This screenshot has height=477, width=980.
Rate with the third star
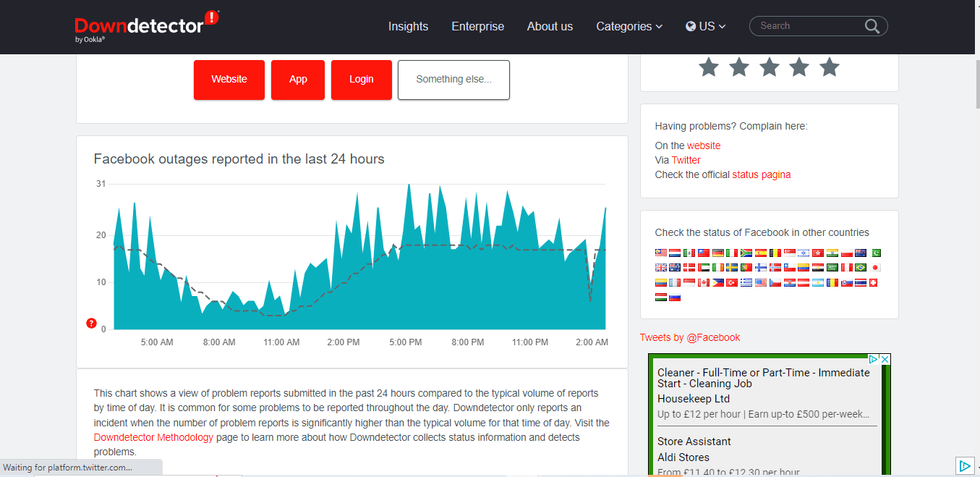click(769, 67)
